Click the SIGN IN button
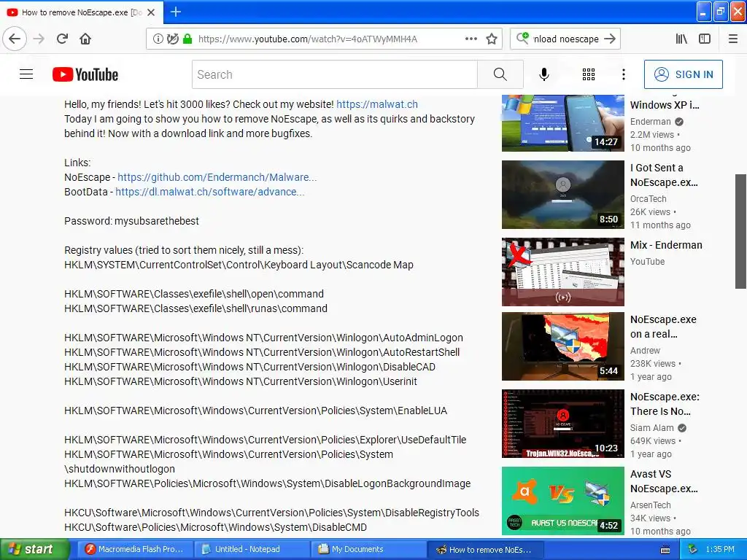 click(683, 74)
